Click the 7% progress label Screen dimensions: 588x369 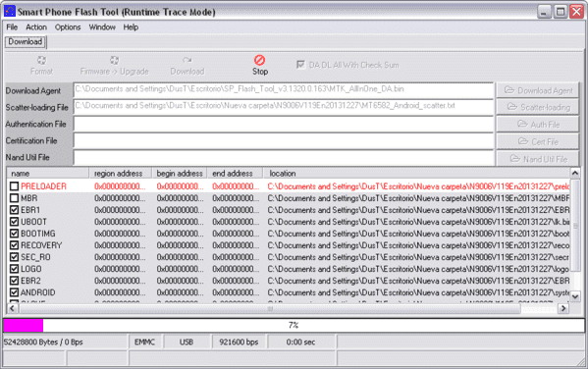294,325
